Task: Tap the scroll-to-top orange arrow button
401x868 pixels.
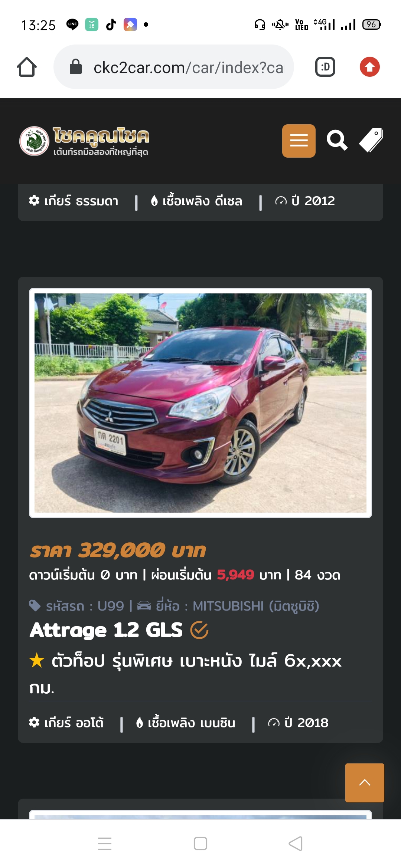Action: (x=365, y=783)
